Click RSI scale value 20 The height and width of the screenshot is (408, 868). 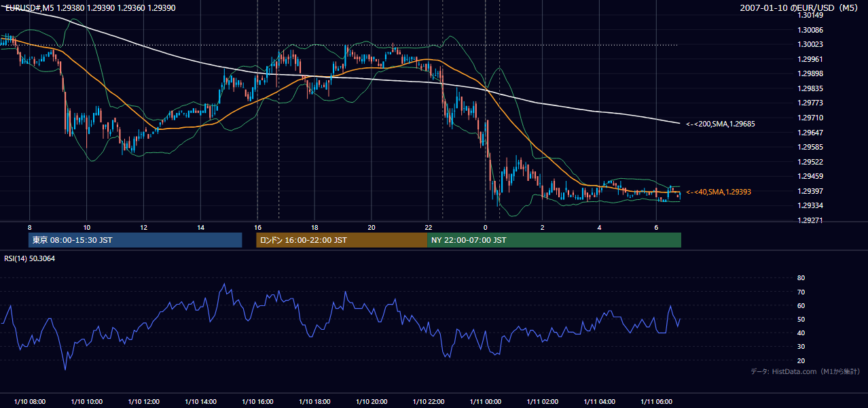(801, 360)
